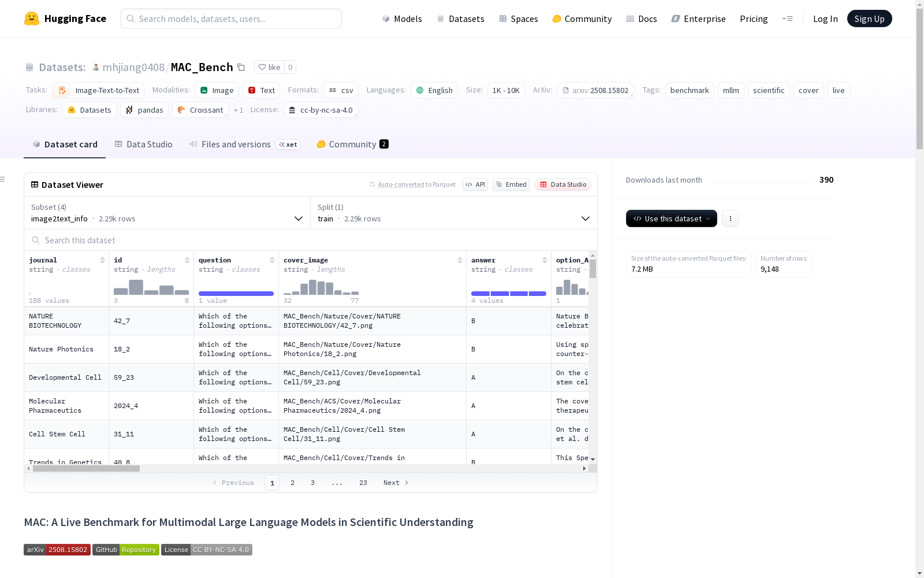Screen dimensions: 924x578
Task: Open Enterprise in the navigation
Action: pos(699,18)
